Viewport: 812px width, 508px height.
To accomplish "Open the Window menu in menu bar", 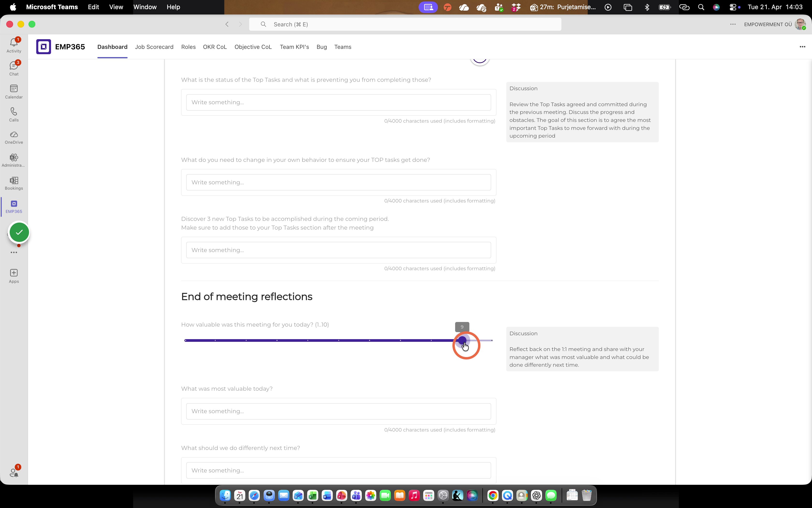I will pos(145,7).
